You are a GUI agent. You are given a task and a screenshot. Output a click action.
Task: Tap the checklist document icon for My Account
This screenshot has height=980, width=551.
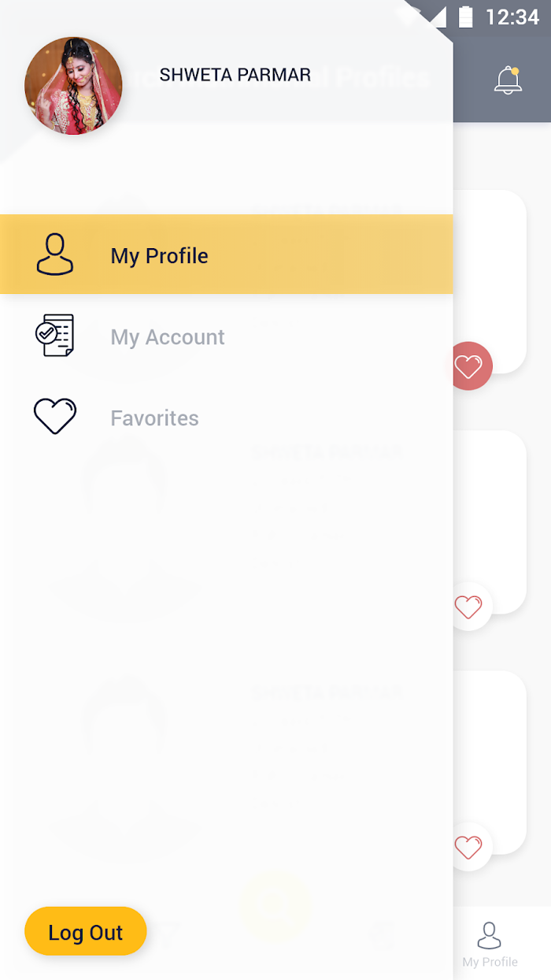click(x=55, y=336)
